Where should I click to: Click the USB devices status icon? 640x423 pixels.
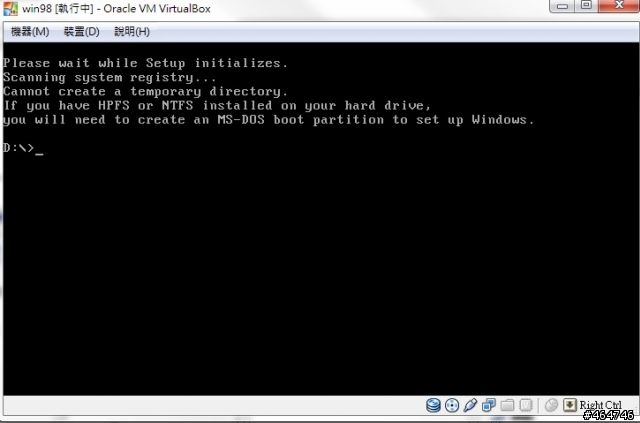(x=470, y=405)
